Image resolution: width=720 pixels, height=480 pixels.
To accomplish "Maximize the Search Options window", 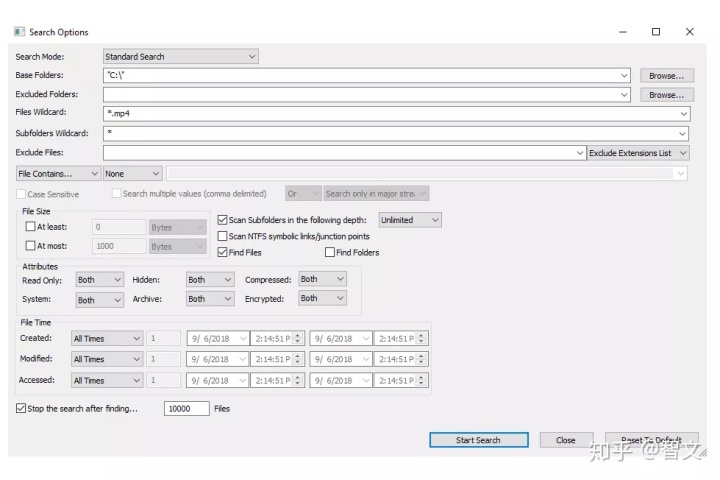I will (x=656, y=32).
